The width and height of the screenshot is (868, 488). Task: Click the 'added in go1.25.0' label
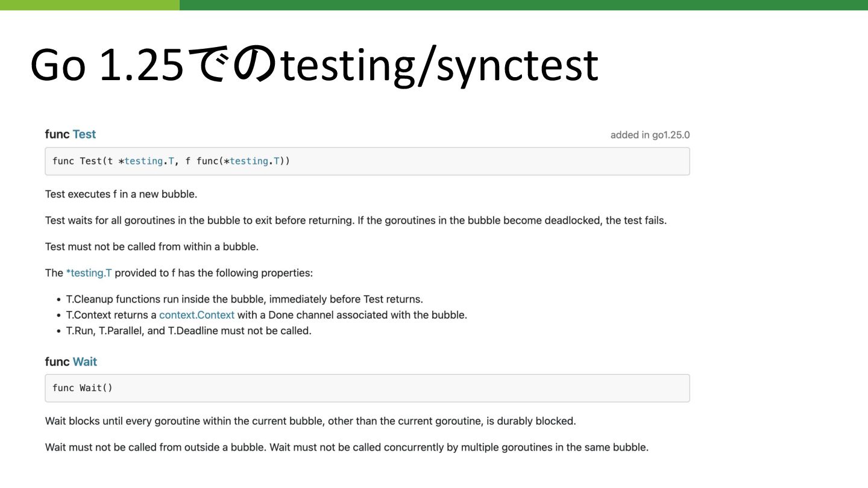[650, 135]
